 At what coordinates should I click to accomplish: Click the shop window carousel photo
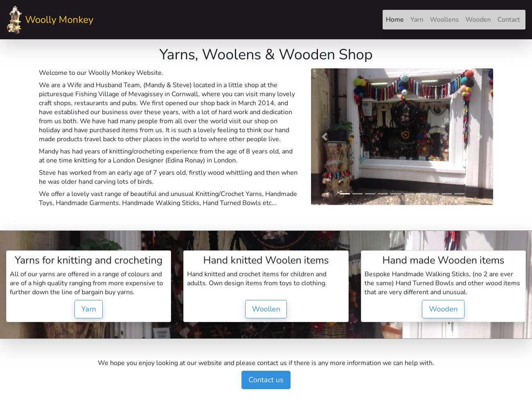click(x=402, y=137)
